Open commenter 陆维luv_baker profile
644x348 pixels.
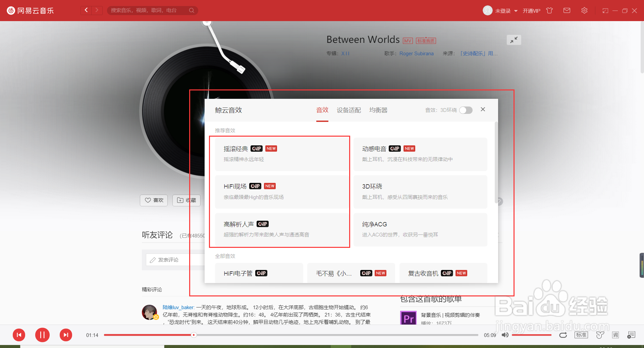(178, 307)
